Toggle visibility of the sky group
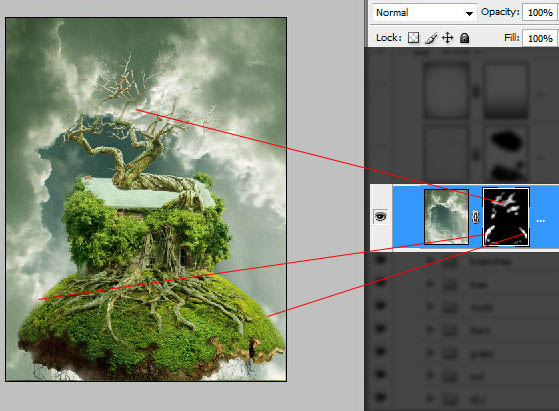 click(381, 397)
